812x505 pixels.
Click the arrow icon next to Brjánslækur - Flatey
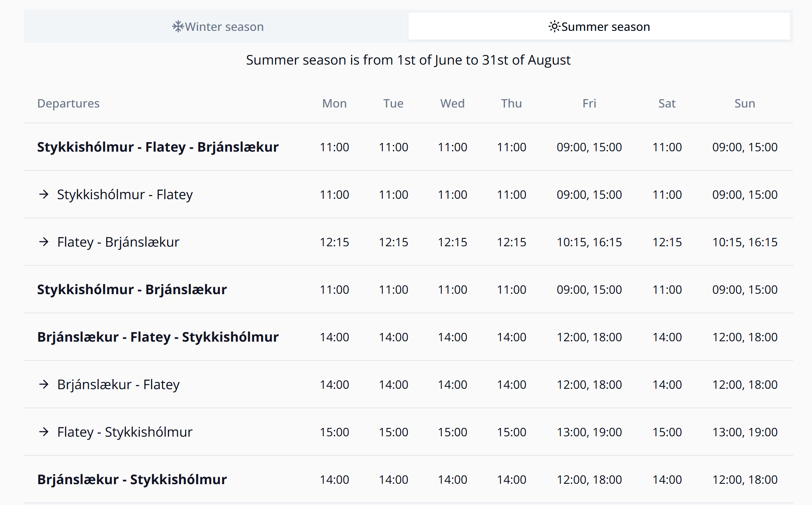tap(44, 385)
